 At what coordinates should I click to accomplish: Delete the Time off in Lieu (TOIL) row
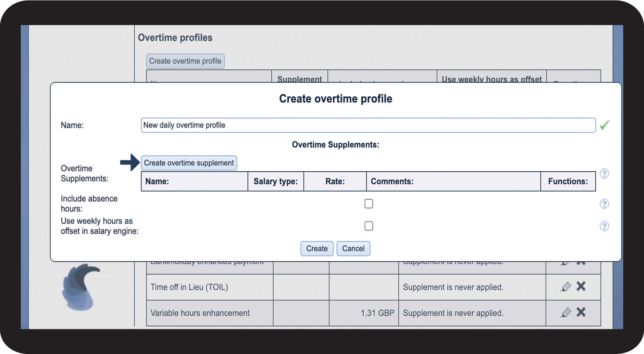click(x=581, y=287)
